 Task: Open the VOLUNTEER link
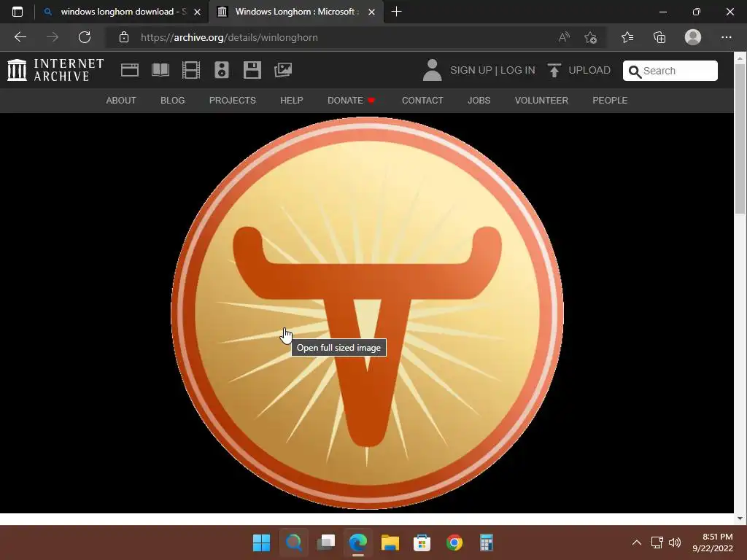pos(541,101)
